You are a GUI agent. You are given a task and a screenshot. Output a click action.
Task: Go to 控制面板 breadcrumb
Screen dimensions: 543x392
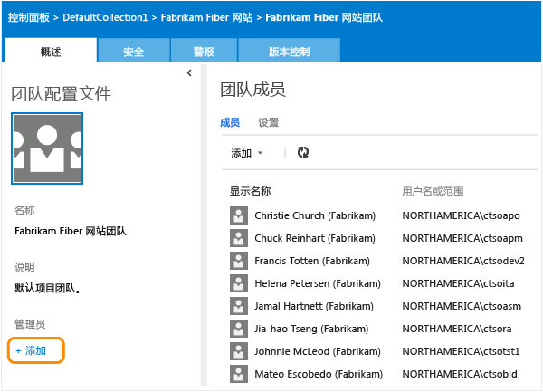coord(29,17)
